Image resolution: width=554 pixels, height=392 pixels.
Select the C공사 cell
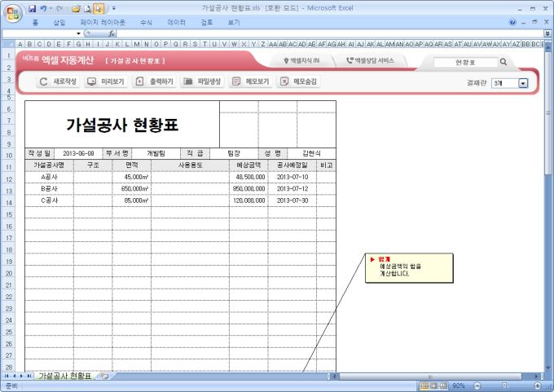click(50, 200)
